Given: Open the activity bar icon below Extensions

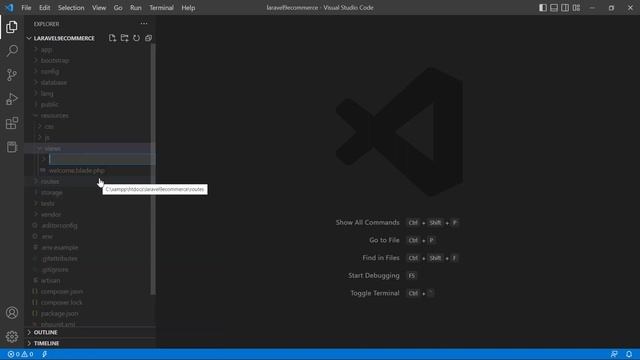Looking at the screenshot, I should point(12,147).
